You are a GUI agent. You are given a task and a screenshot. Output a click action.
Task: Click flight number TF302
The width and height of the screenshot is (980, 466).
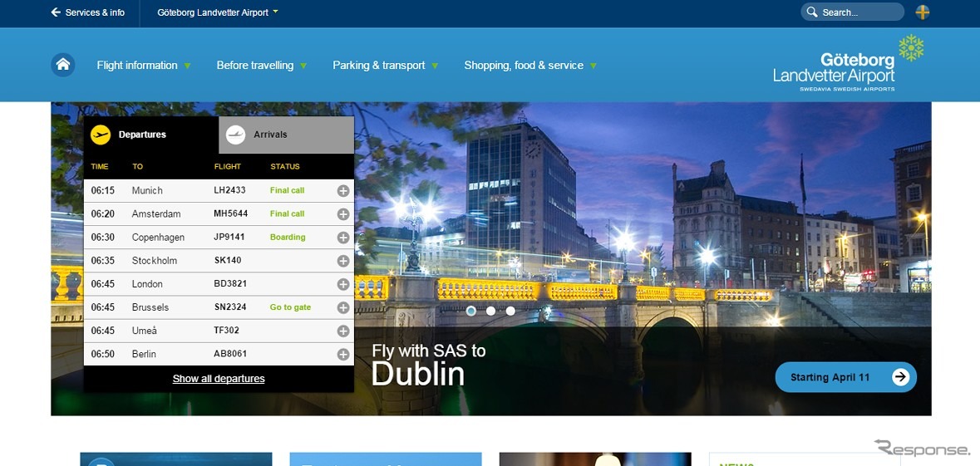(x=226, y=330)
